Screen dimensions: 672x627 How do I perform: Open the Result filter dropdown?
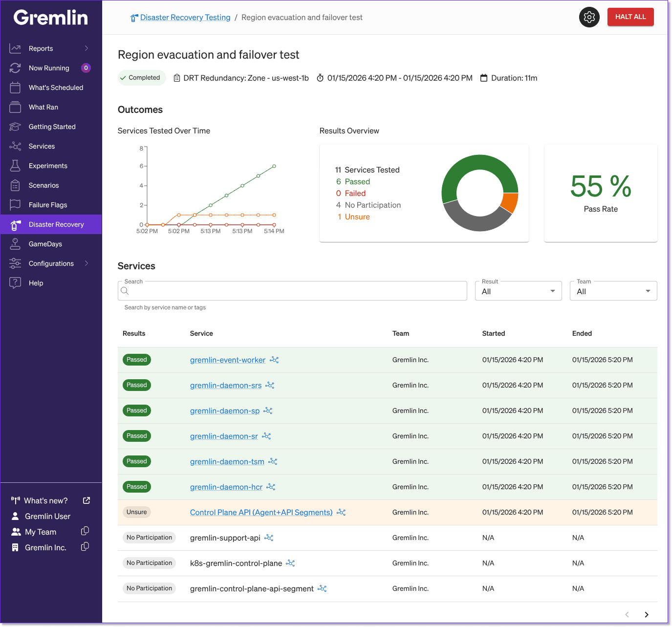point(518,291)
